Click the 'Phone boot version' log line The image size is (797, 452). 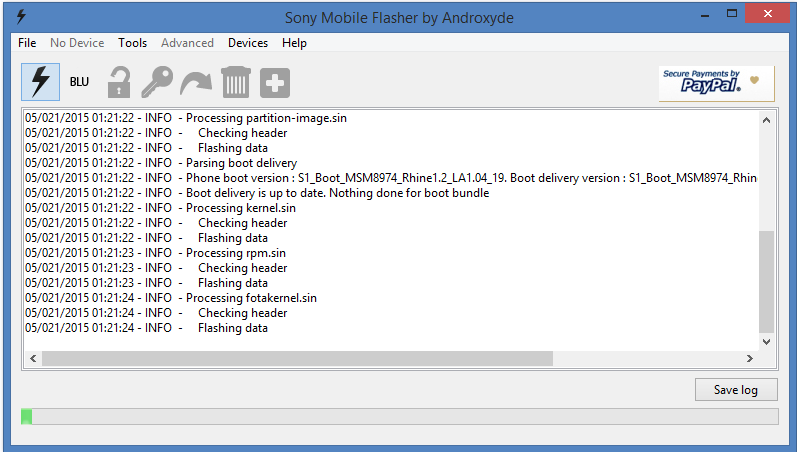[x=390, y=178]
